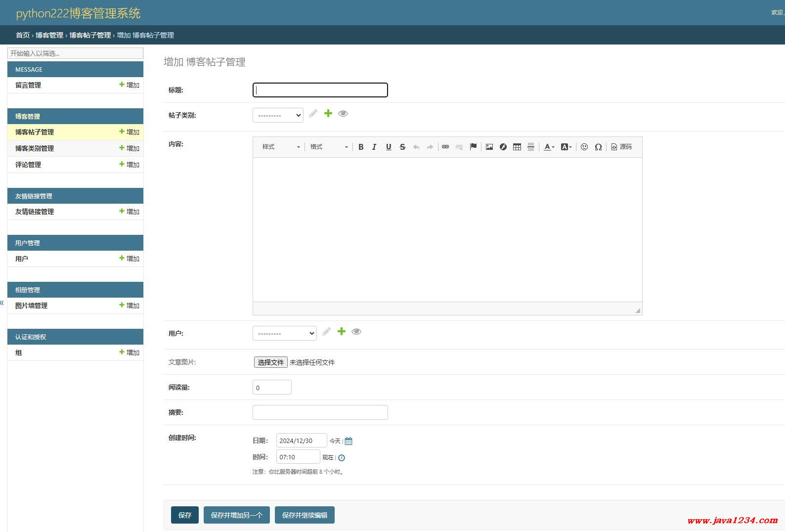The image size is (785, 532).
Task: Click the 日期 field showing 2024/12/30
Action: click(x=302, y=441)
